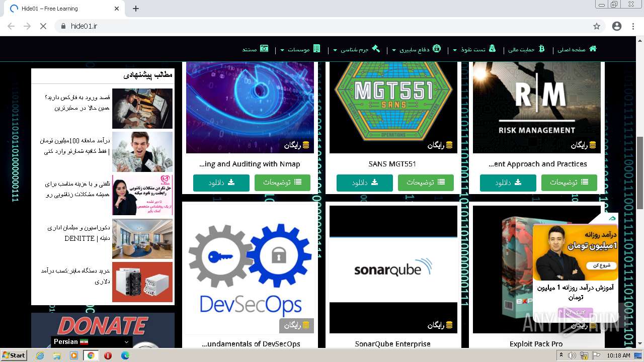The height and width of the screenshot is (362, 644).
Task: Open the Windows Start menu
Action: (x=14, y=355)
